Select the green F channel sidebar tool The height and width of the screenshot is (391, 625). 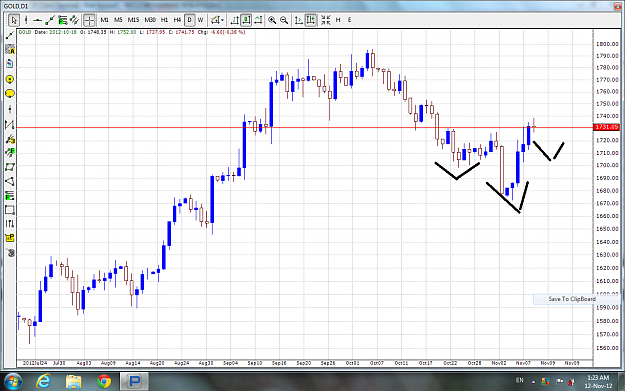pyautogui.click(x=10, y=153)
